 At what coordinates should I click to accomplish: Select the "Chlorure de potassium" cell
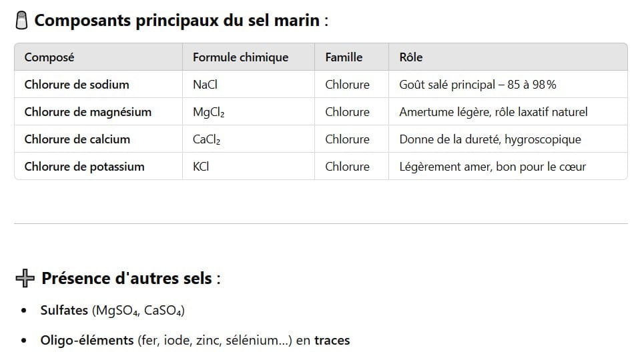[x=84, y=167]
